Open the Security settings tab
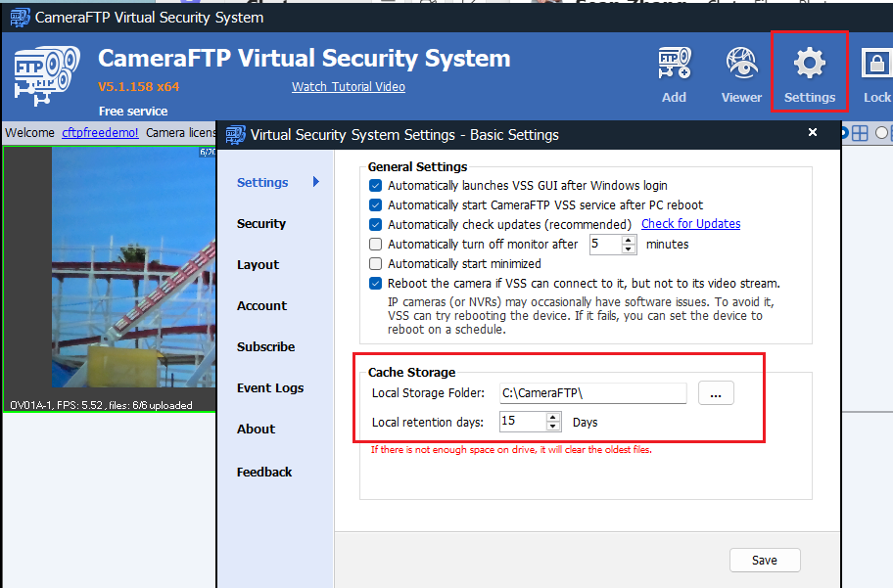The image size is (893, 588). 261,224
